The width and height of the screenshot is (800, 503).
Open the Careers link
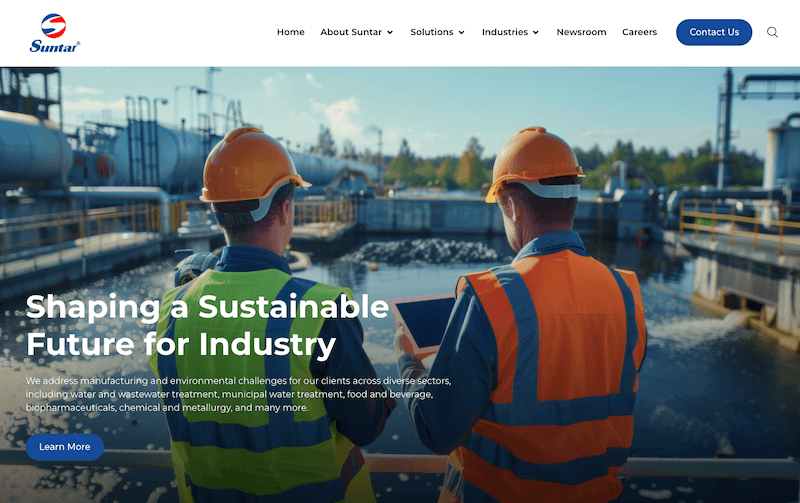tap(639, 32)
